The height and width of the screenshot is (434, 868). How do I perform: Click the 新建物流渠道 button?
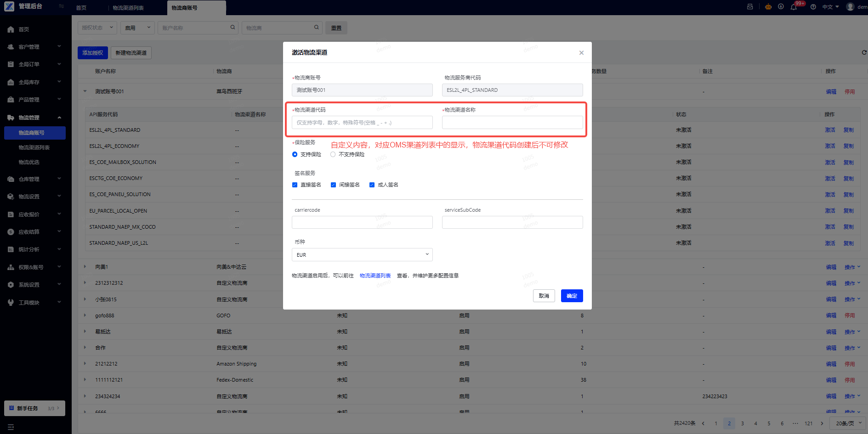coord(131,53)
